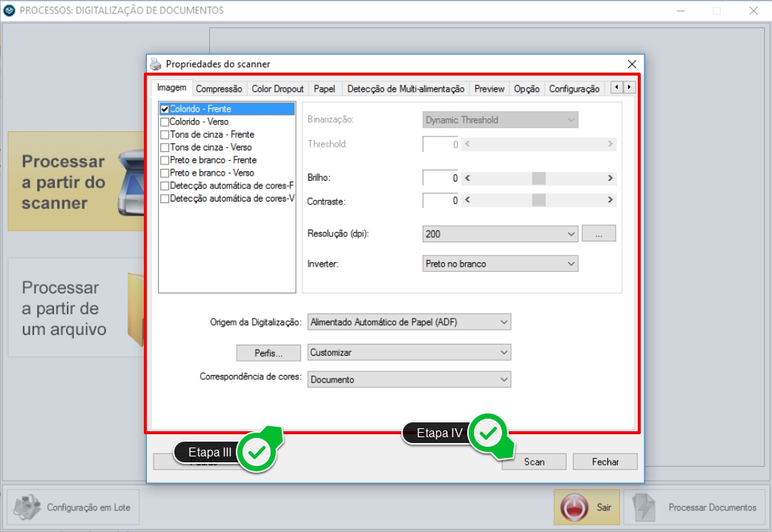772x532 pixels.
Task: Click the Configuração em Lote button
Action: tap(73, 507)
